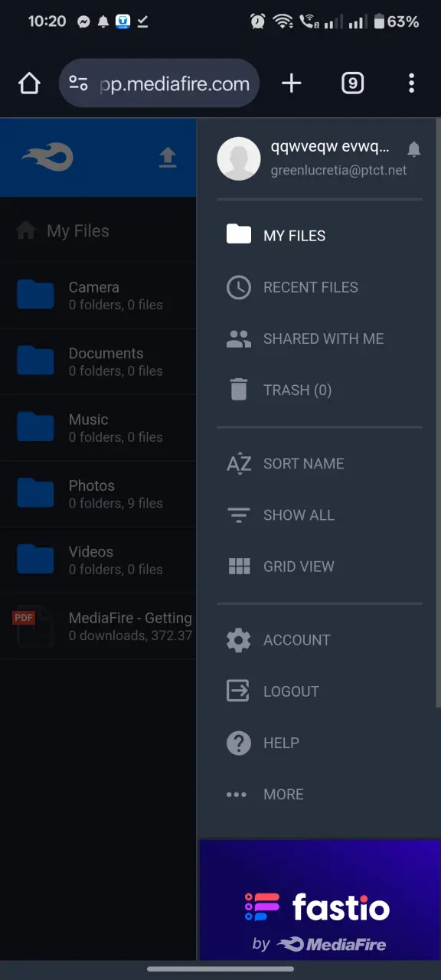Tap the Wi-Fi status bar icon
The width and height of the screenshot is (441, 980).
(x=283, y=21)
